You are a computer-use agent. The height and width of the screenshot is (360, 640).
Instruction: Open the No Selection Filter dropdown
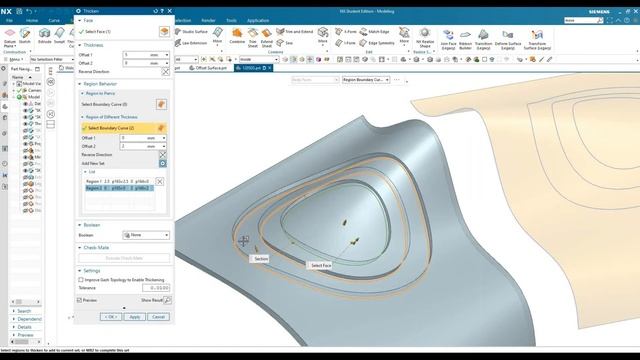(52, 60)
